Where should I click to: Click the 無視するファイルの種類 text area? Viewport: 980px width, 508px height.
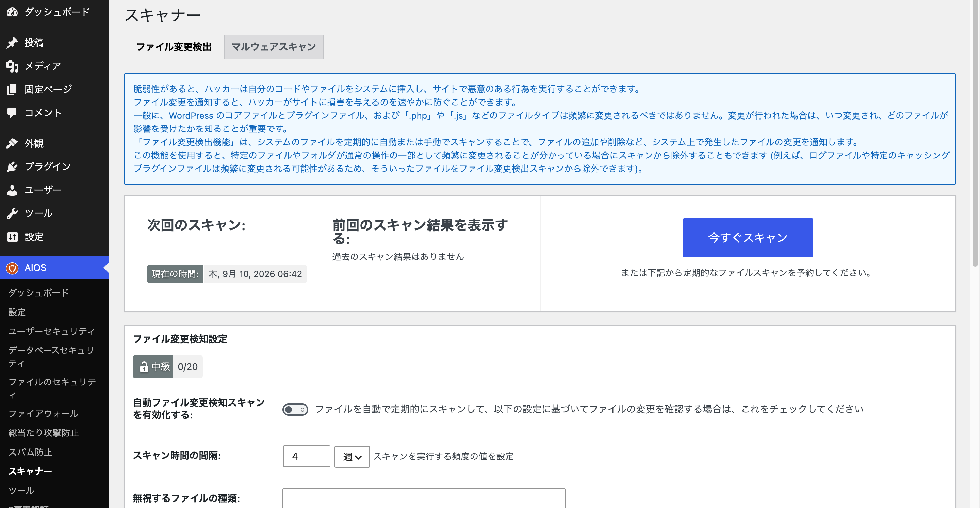[x=424, y=498]
